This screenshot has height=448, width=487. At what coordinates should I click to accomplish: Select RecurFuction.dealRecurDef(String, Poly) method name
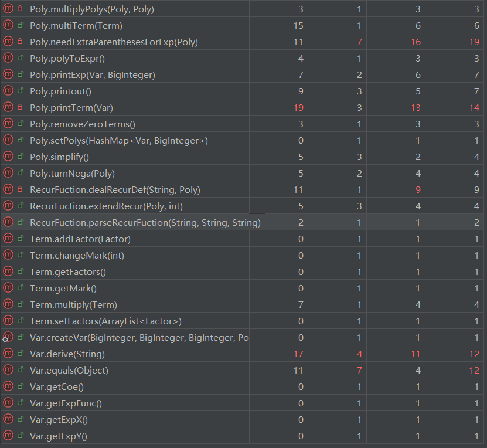click(115, 190)
